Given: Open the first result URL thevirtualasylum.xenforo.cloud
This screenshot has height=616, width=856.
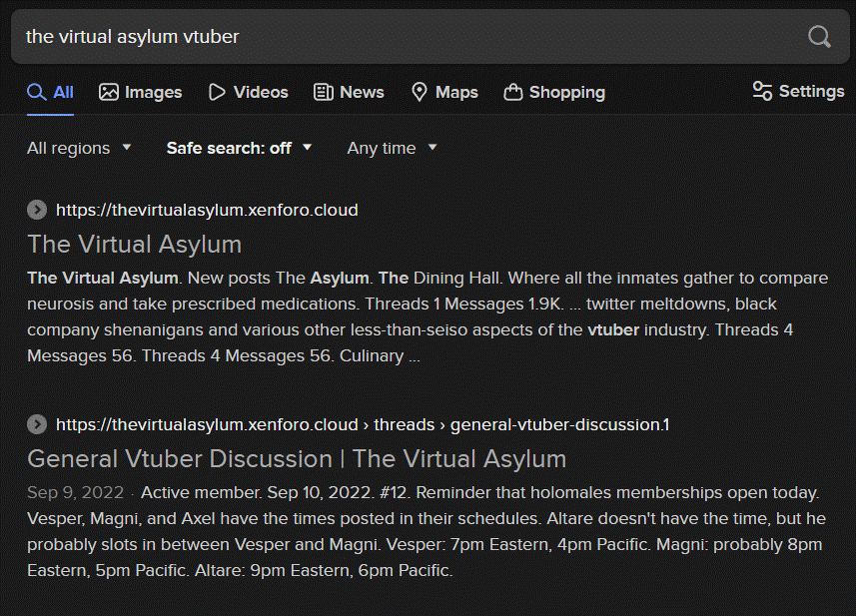Looking at the screenshot, I should [x=207, y=210].
